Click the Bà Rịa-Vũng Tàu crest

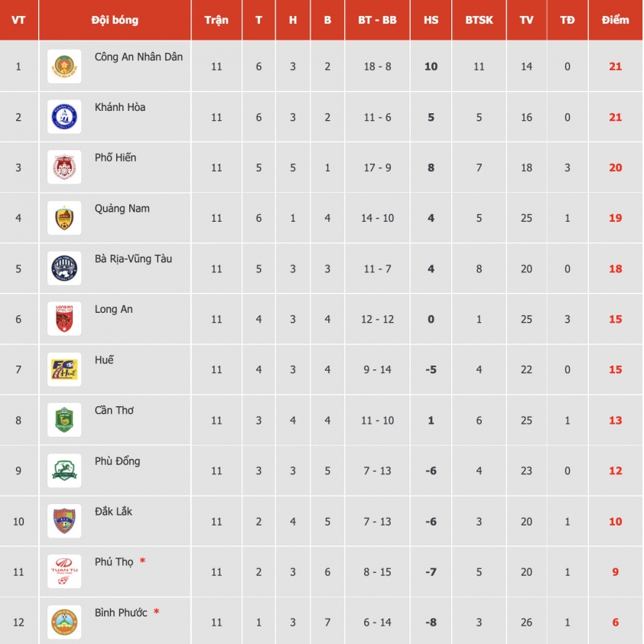(64, 268)
